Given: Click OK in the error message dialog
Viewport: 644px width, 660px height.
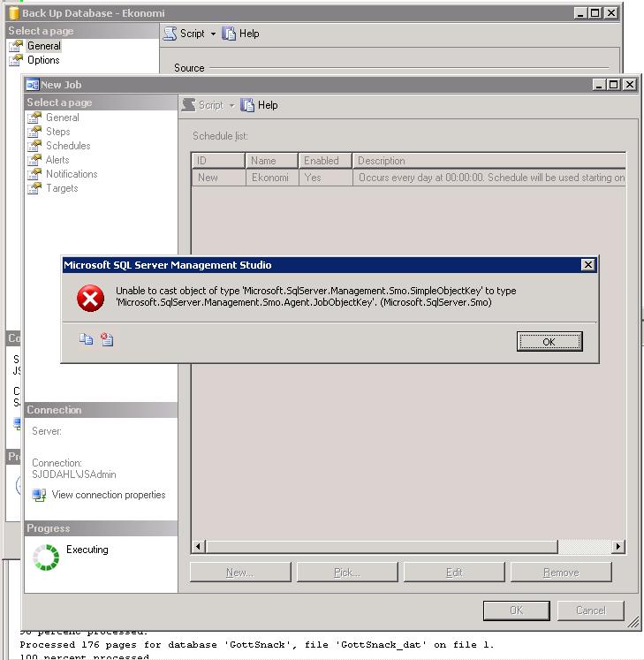Looking at the screenshot, I should [x=549, y=341].
